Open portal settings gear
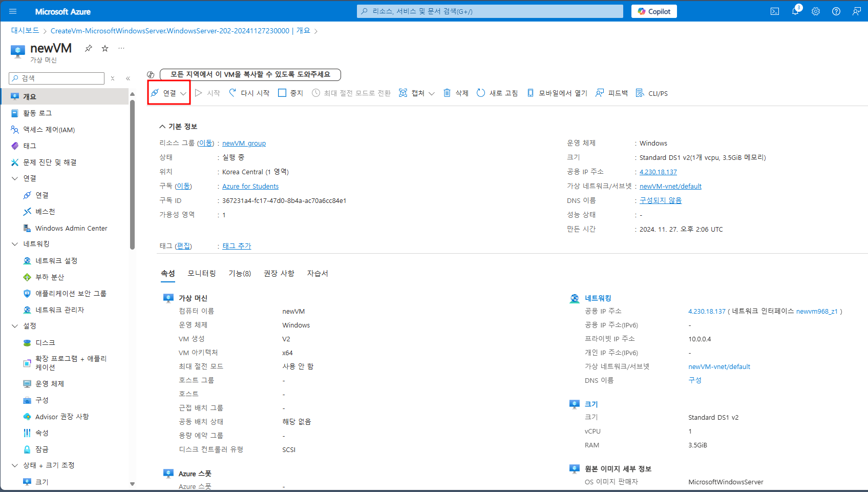The image size is (868, 492). pyautogui.click(x=816, y=11)
